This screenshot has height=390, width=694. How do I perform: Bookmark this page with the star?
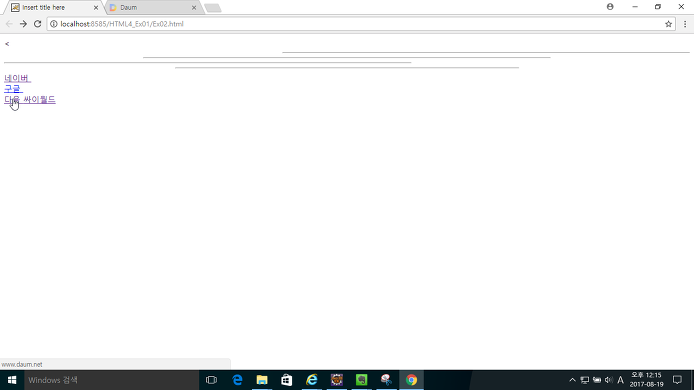point(668,24)
